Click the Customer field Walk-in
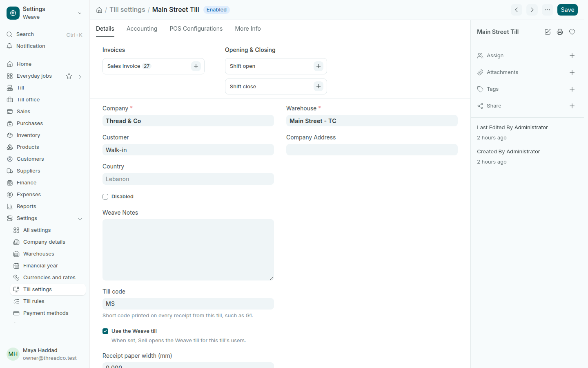The width and height of the screenshot is (588, 368). tap(188, 150)
